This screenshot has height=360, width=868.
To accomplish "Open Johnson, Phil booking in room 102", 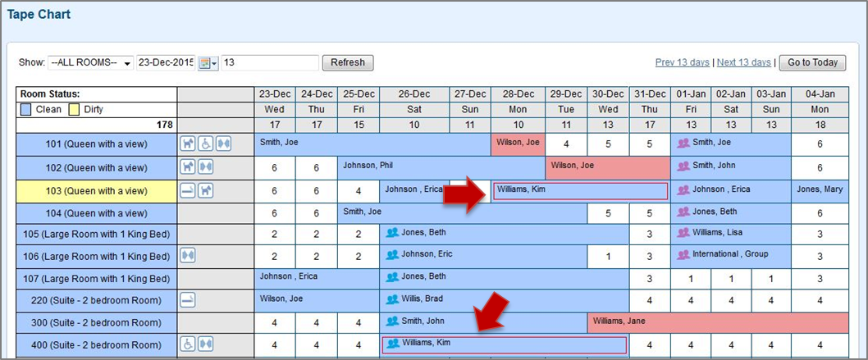I will pos(441,167).
